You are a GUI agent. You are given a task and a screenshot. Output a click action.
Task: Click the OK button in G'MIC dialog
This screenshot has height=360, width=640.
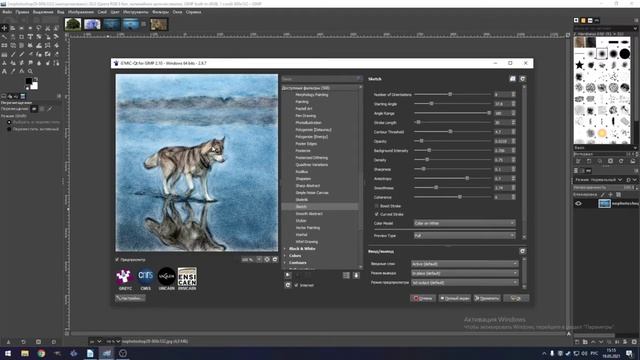coord(516,298)
